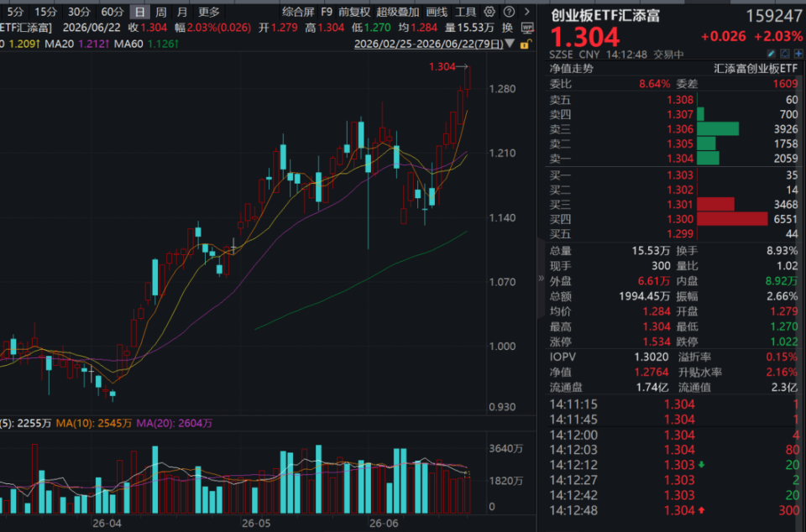Click the F9 toolbar button
806x532 pixels.
pyautogui.click(x=327, y=12)
